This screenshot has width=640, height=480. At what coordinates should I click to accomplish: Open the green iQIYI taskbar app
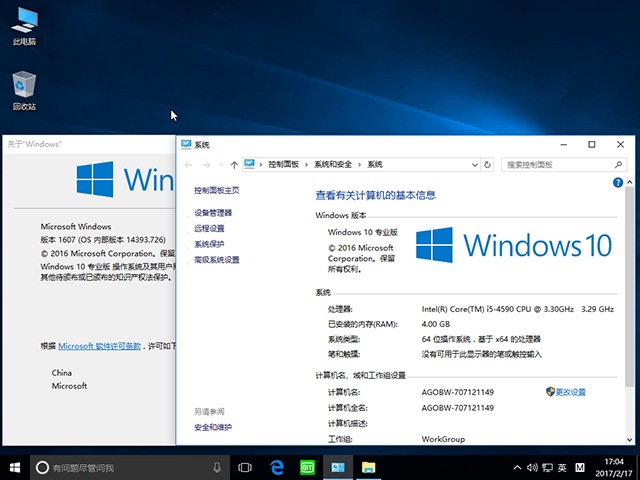(307, 467)
